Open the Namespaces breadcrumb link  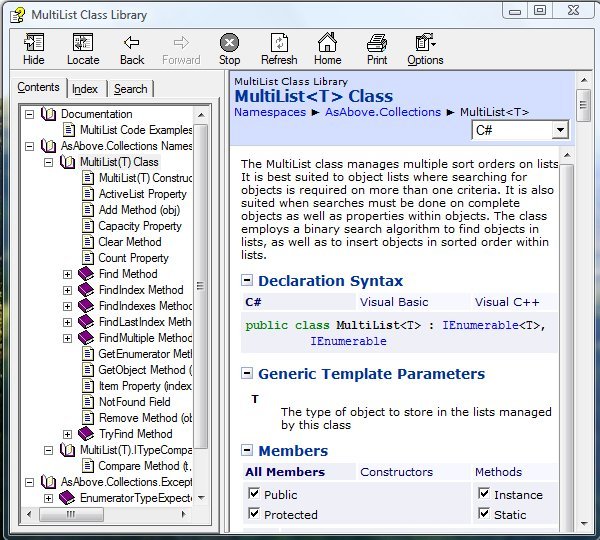tap(270, 112)
